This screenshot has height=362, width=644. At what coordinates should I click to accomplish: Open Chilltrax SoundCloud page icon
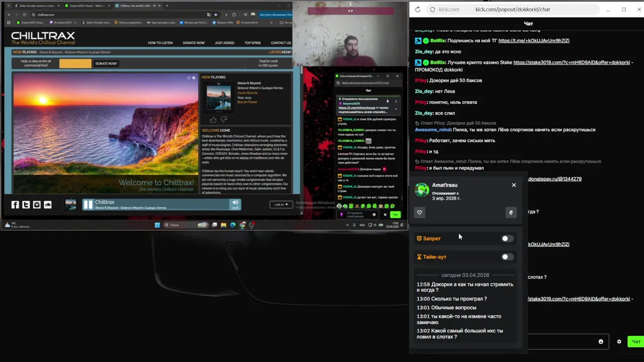(48, 205)
